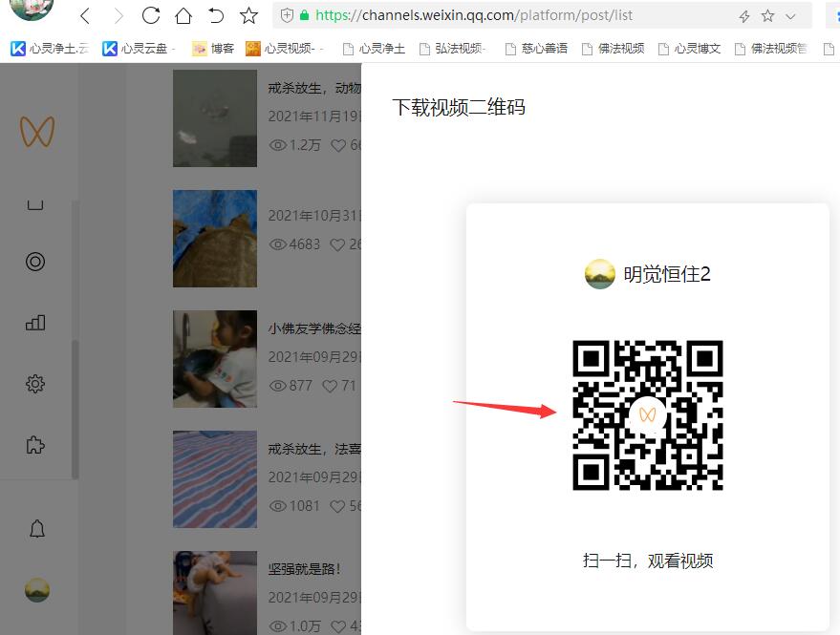This screenshot has width=840, height=635.
Task: Open the striped-tarp thumbnail for 戒杀放生，法喜
Action: click(x=215, y=479)
